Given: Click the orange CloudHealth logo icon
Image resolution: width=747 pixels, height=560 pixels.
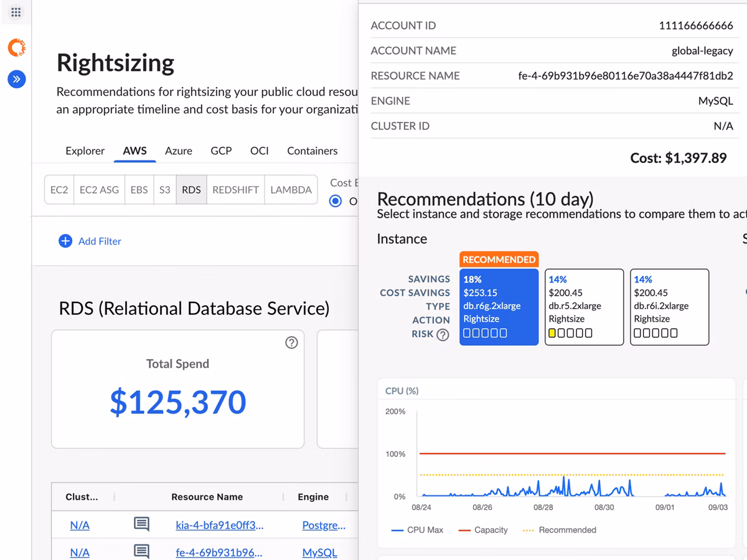Looking at the screenshot, I should pyautogui.click(x=17, y=47).
